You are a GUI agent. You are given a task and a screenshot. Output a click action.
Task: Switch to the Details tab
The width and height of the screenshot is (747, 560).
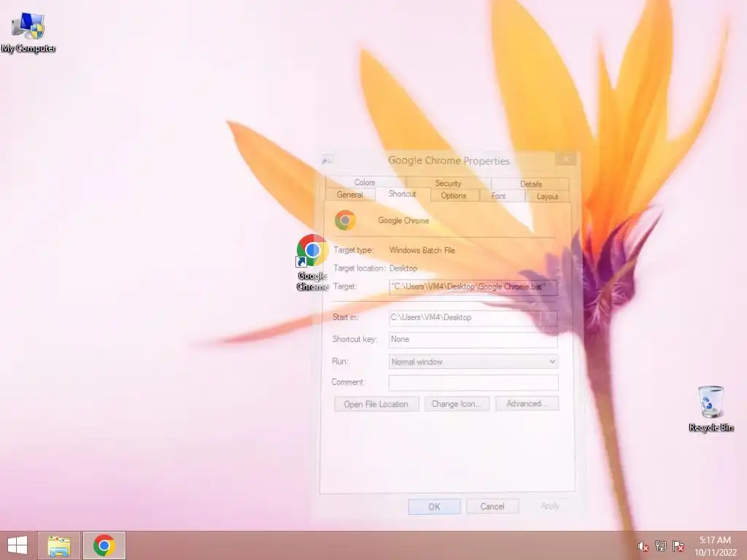(531, 184)
